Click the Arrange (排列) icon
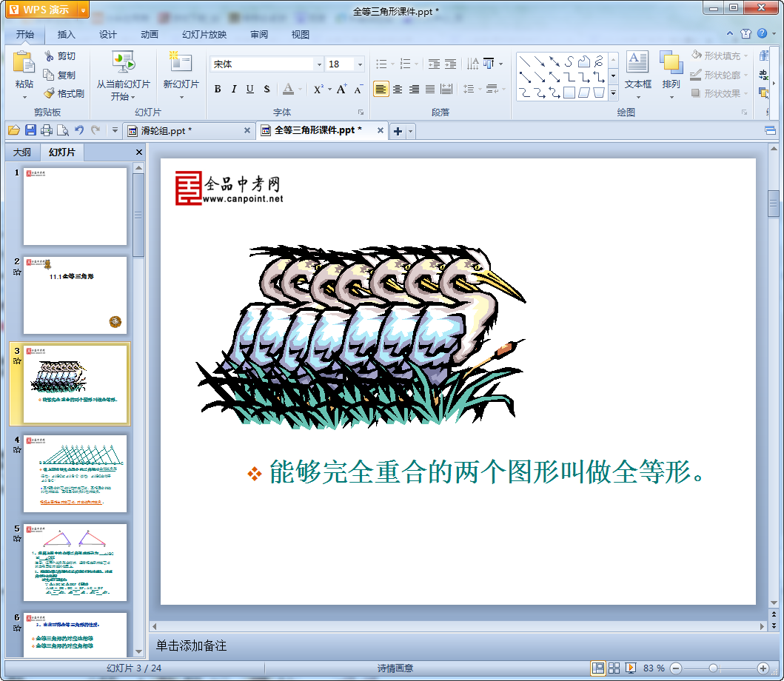 tap(671, 62)
